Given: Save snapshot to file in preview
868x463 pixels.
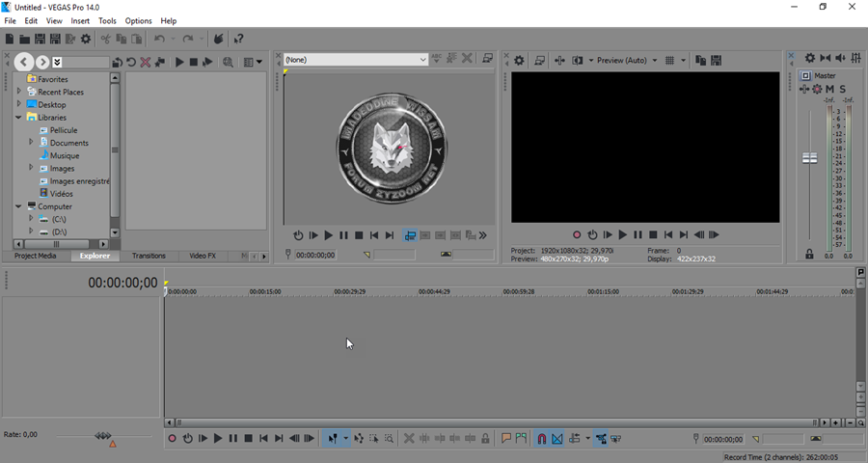Looking at the screenshot, I should click(717, 61).
